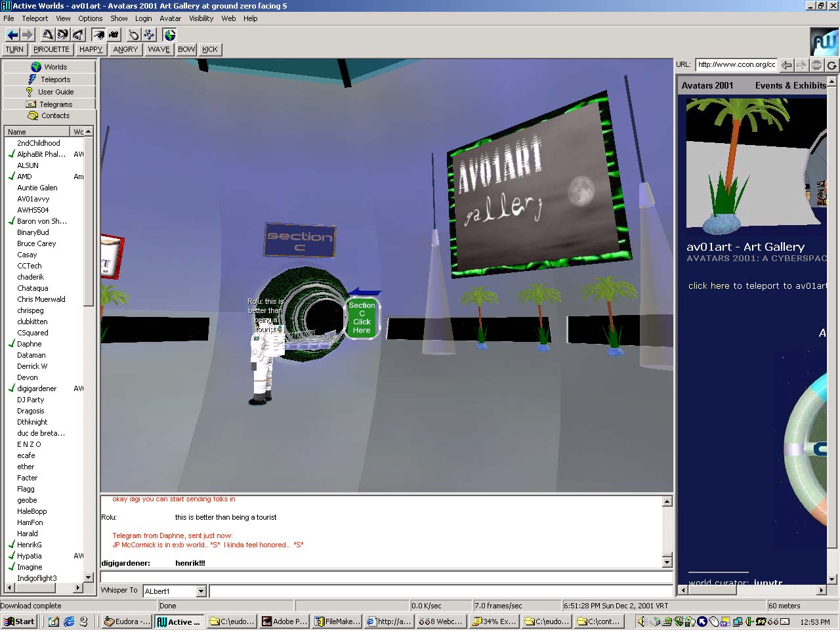This screenshot has height=630, width=840.
Task: Select the third person camera icon
Action: click(x=114, y=35)
